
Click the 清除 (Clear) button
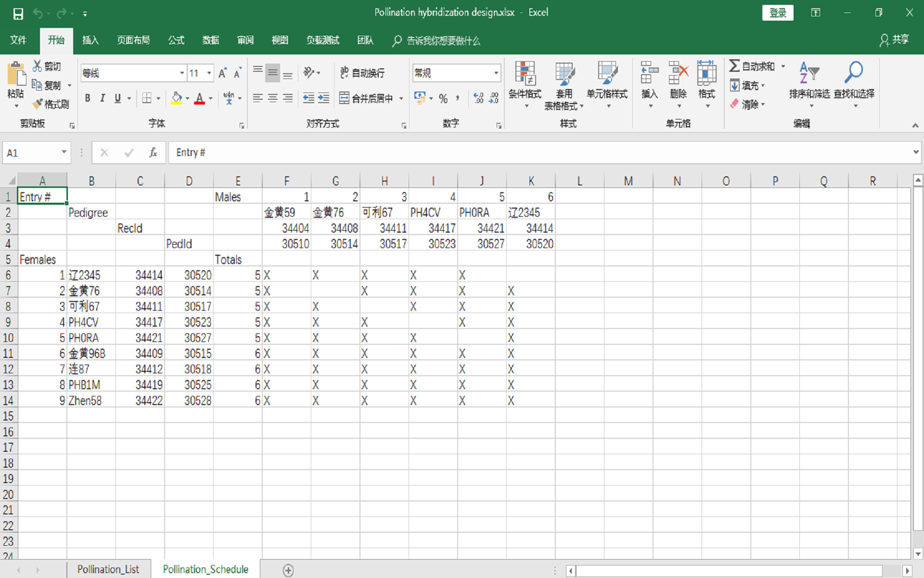pyautogui.click(x=747, y=104)
